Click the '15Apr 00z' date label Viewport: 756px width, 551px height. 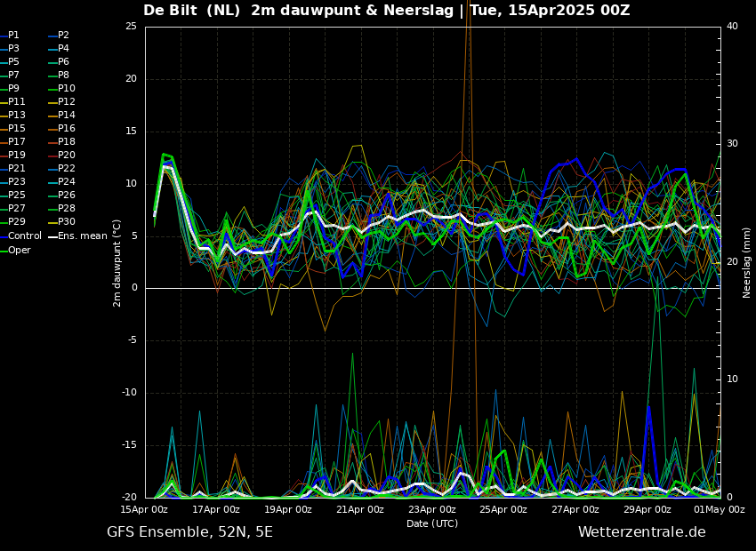coord(144,509)
